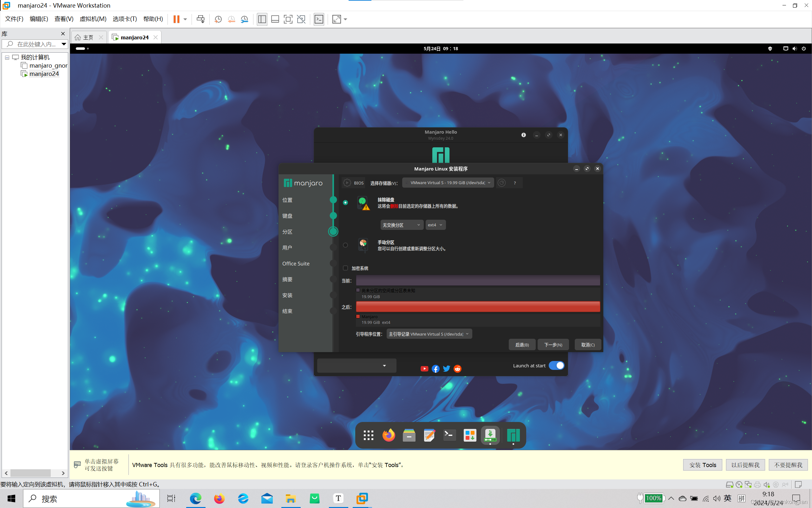Image resolution: width=812 pixels, height=508 pixels.
Task: Send Ctrl+Alt+Del to the virtual machine
Action: (x=201, y=19)
